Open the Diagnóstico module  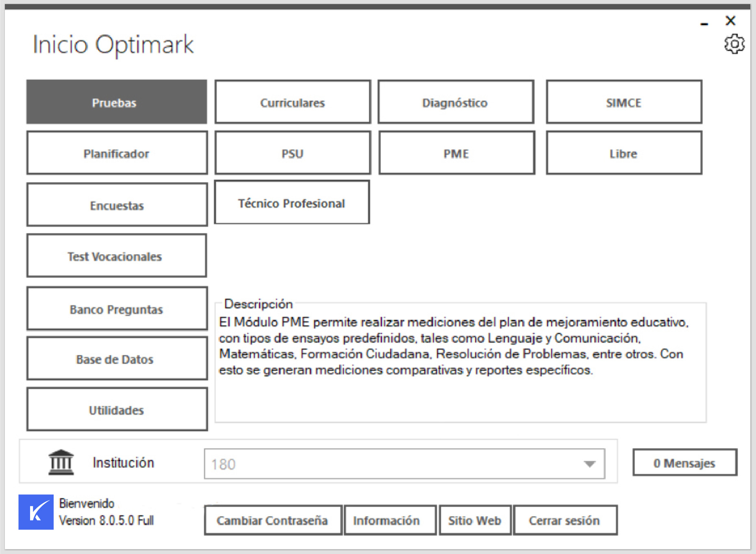456,102
